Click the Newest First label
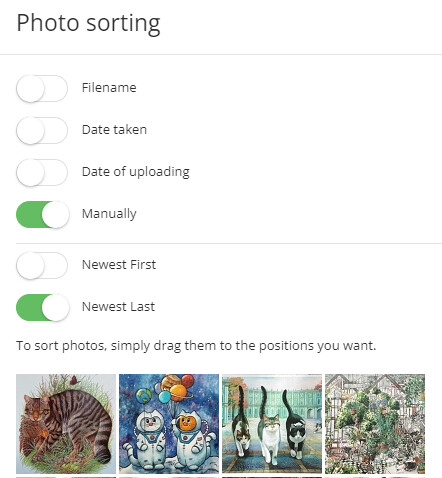Image resolution: width=442 pixels, height=478 pixels. 119,265
